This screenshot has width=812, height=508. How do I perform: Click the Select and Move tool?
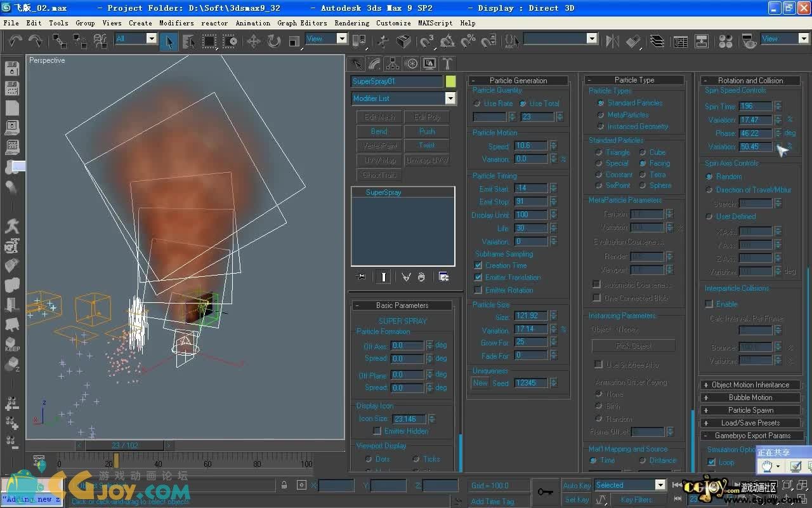coord(254,41)
